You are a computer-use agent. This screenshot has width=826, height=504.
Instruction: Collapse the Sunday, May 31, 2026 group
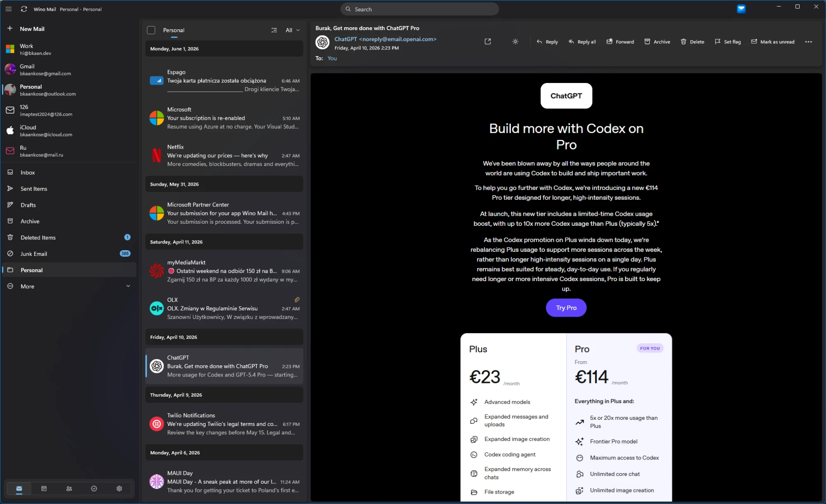(224, 184)
